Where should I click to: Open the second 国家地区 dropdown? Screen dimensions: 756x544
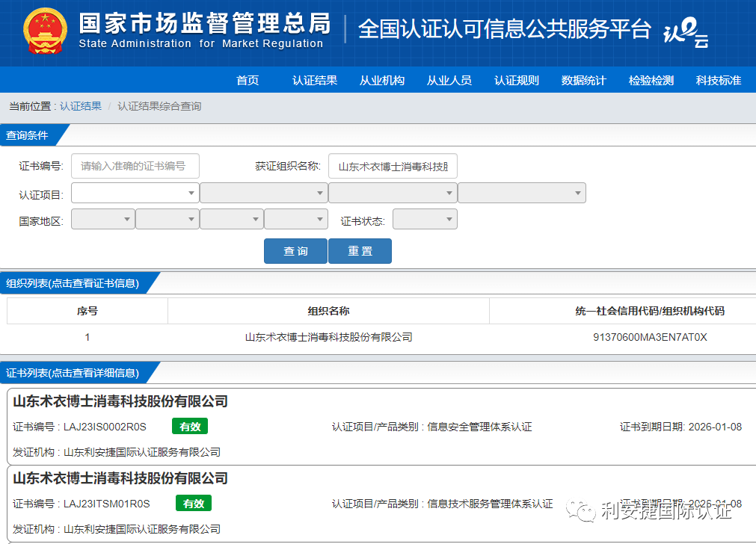168,219
